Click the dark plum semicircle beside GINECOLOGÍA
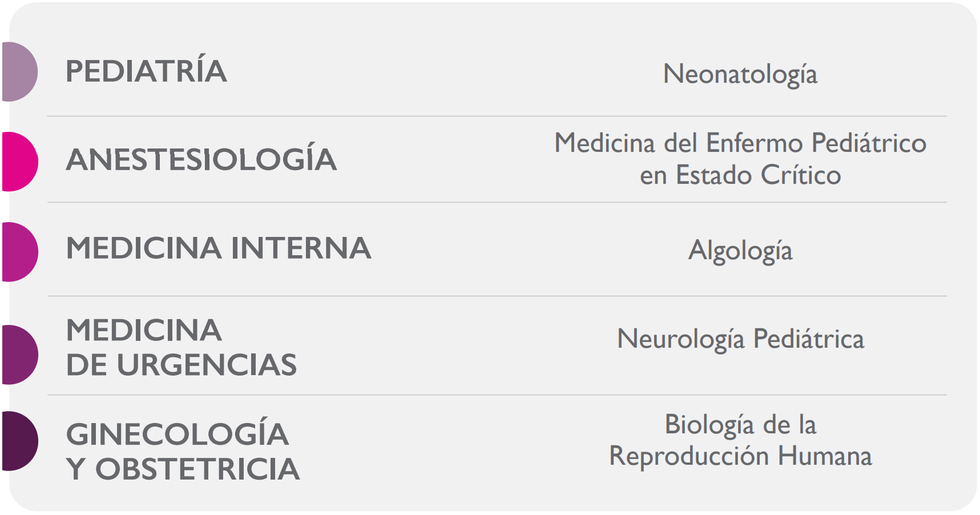Screen dimensions: 980x515 tap(20, 441)
